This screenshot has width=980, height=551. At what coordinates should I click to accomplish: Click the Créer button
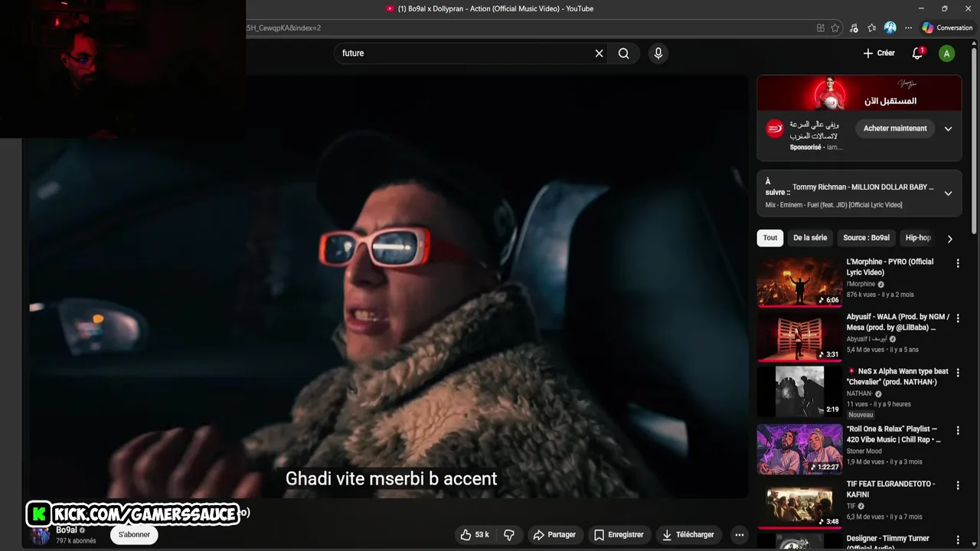879,54
